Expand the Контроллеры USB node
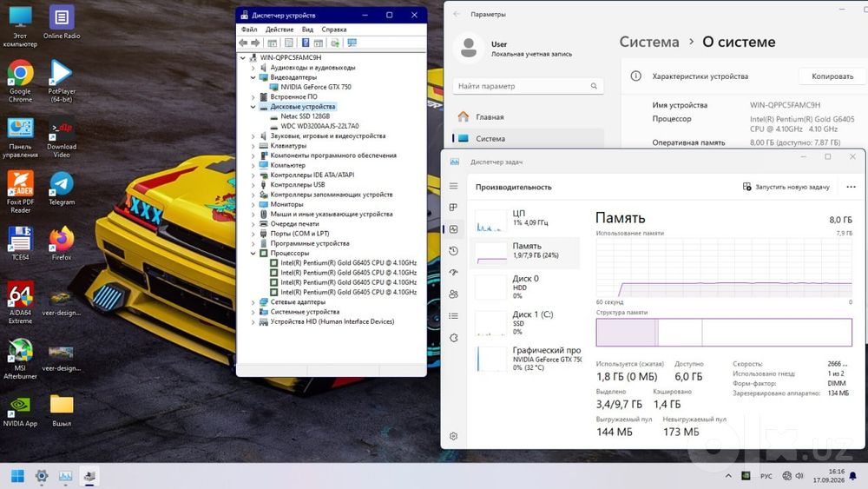The image size is (868, 489). tap(253, 185)
